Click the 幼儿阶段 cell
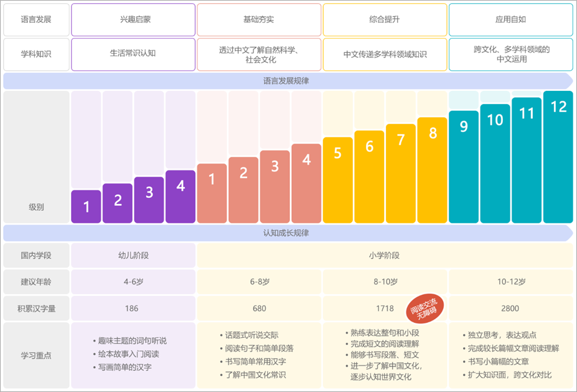 point(133,255)
